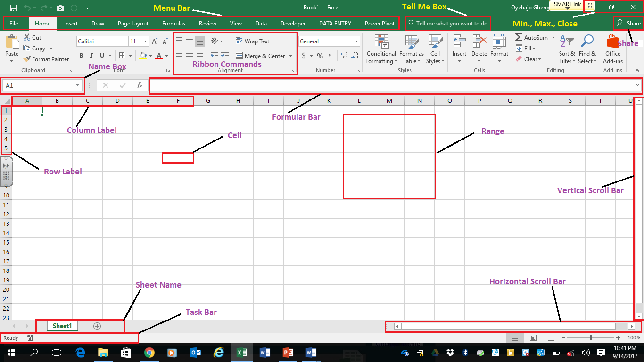Apply the Format Painter
Image resolution: width=644 pixels, height=362 pixels.
pos(46,59)
